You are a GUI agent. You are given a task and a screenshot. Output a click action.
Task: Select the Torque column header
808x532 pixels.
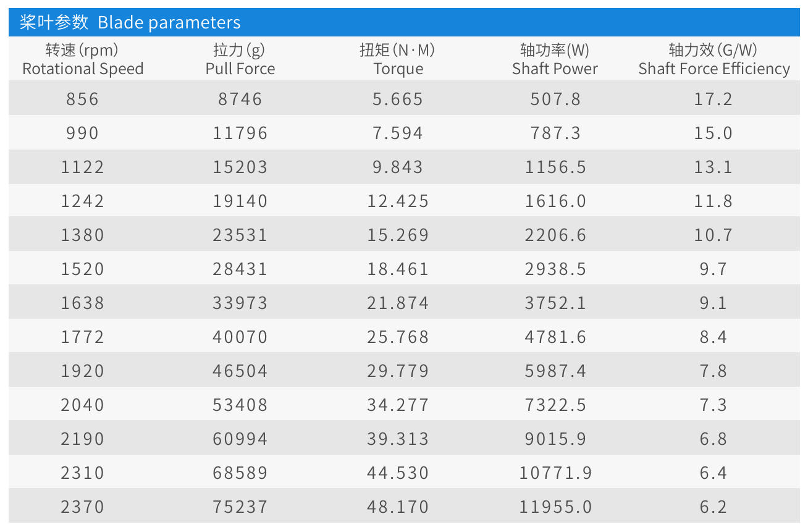point(398,59)
